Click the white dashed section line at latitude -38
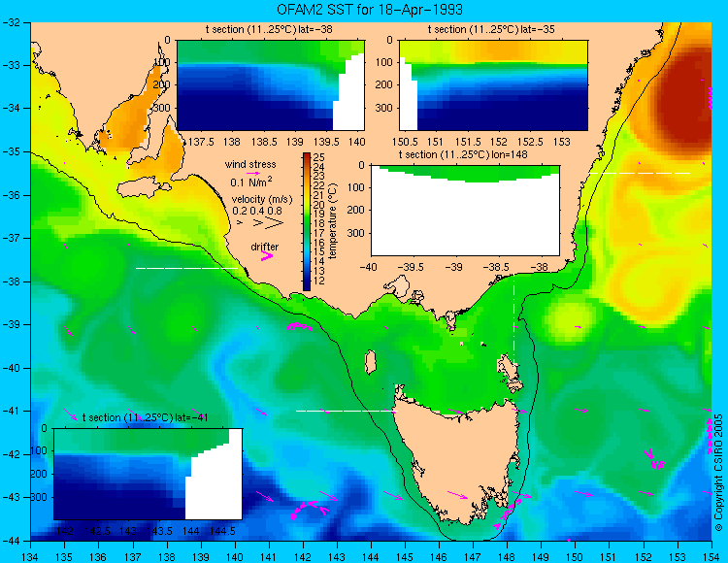This screenshot has height=563, width=728. [x=186, y=268]
